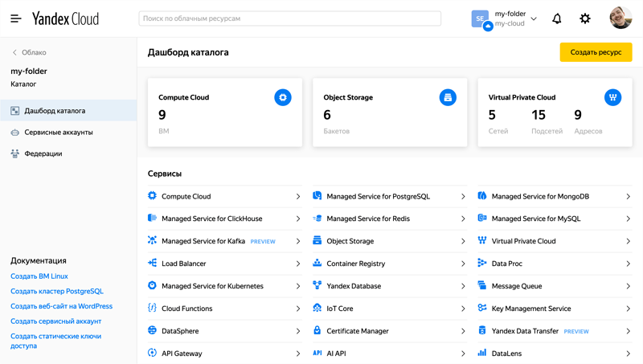Open the Создать сервисный аккаунт link

pos(55,321)
